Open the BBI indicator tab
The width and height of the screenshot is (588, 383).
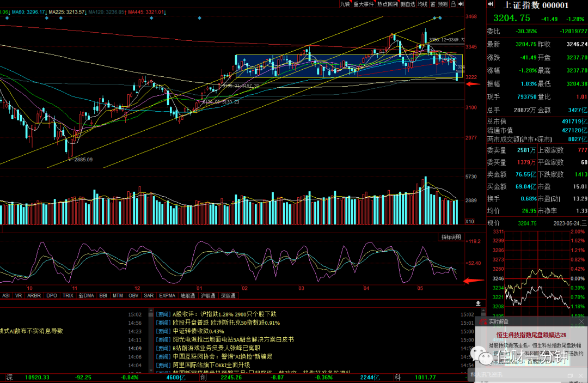coord(103,296)
